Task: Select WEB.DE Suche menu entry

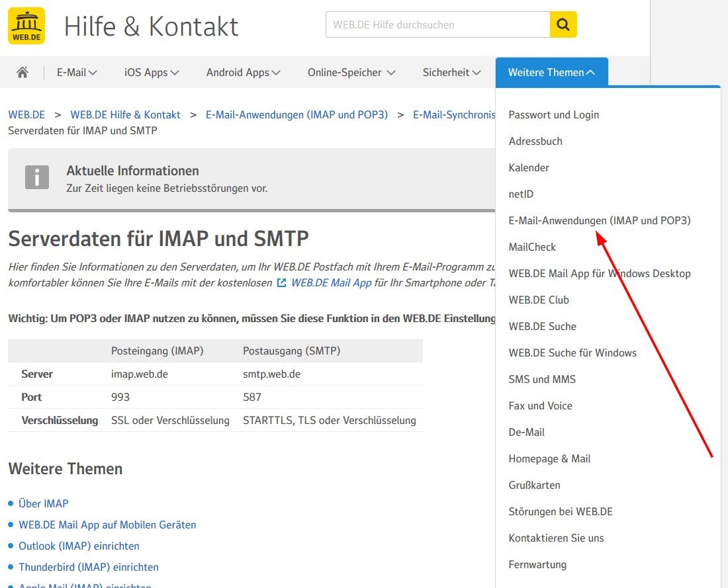Action: point(542,326)
